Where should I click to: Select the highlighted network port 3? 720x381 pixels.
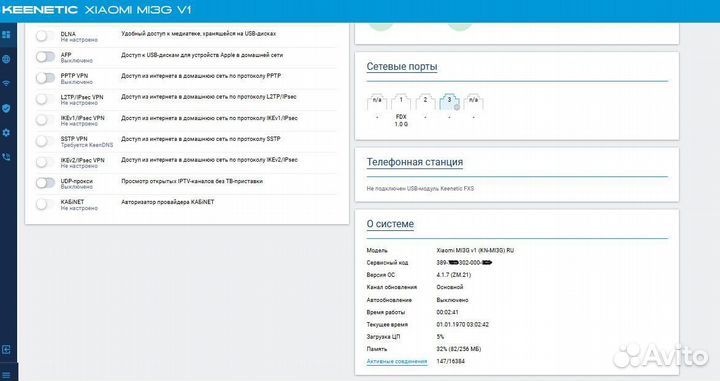coord(449,101)
